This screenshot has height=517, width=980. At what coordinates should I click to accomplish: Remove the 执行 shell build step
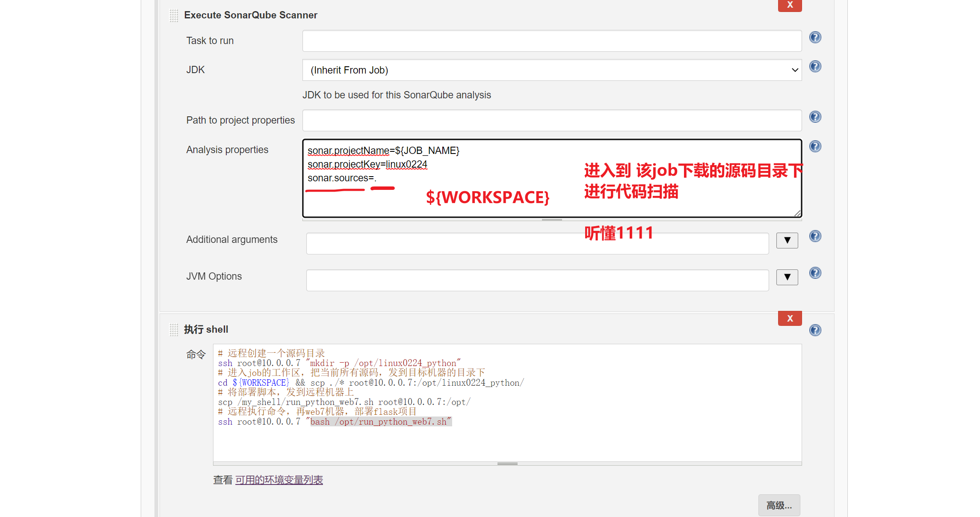point(789,319)
